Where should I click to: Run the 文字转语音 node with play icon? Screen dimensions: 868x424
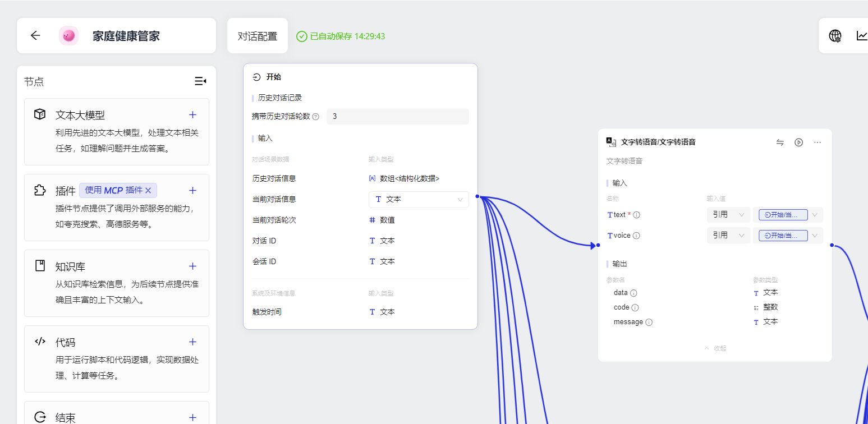(x=798, y=142)
